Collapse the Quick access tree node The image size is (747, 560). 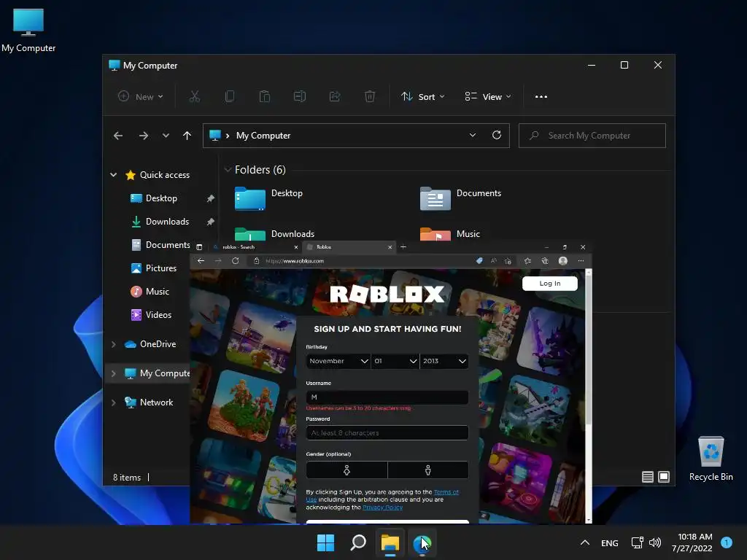tap(113, 175)
